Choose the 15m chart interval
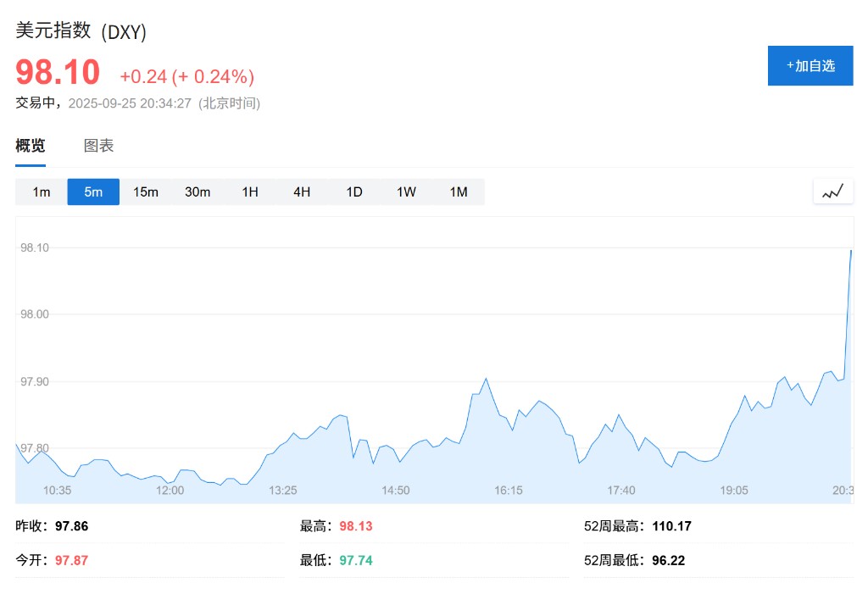Viewport: 868px width, 594px height. (146, 192)
